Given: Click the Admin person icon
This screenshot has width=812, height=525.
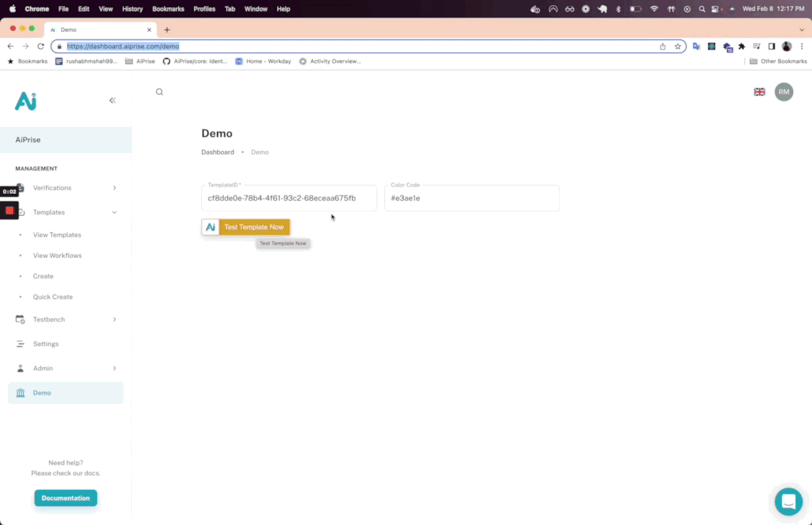Looking at the screenshot, I should (x=20, y=368).
